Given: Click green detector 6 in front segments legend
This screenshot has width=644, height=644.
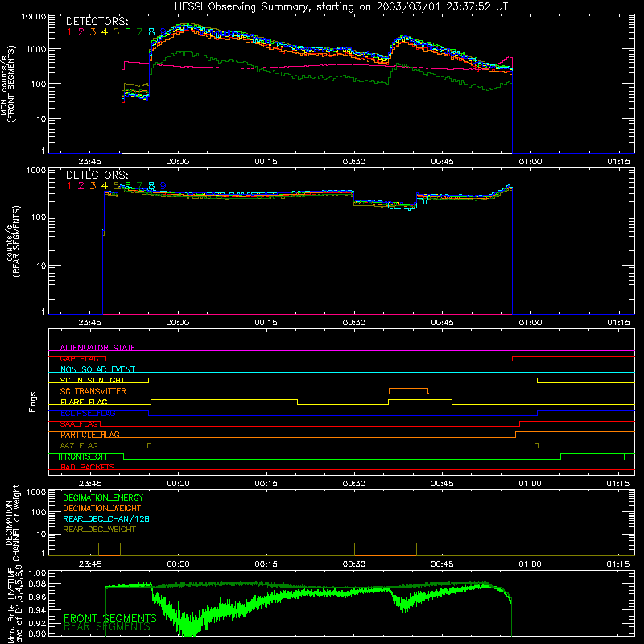Looking at the screenshot, I should [128, 32].
